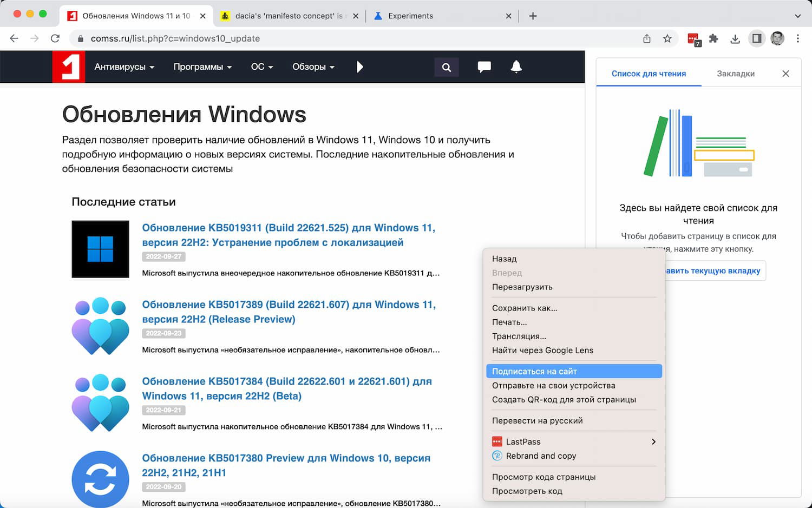
Task: Choose Подписаться на сайт in the context menu
Action: [x=574, y=372]
